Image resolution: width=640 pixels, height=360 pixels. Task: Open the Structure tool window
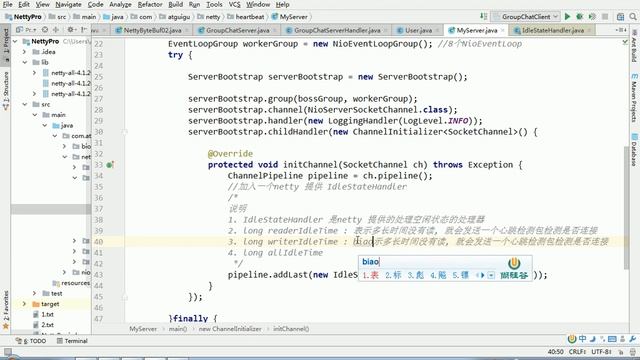tap(6, 91)
